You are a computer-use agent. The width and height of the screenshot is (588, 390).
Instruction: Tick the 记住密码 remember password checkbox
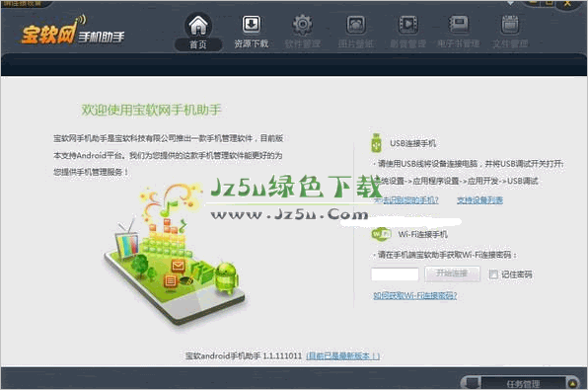493,274
